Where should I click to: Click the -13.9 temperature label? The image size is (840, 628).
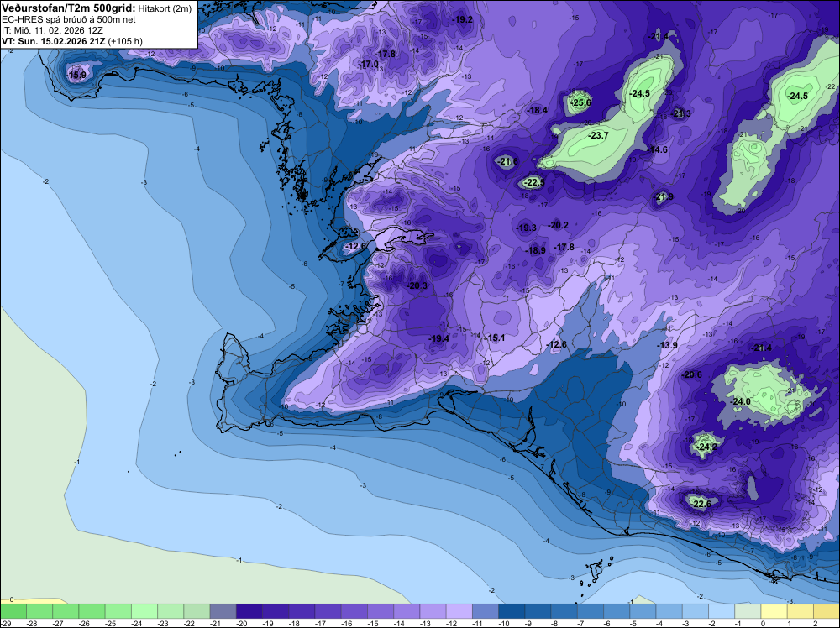coord(668,345)
